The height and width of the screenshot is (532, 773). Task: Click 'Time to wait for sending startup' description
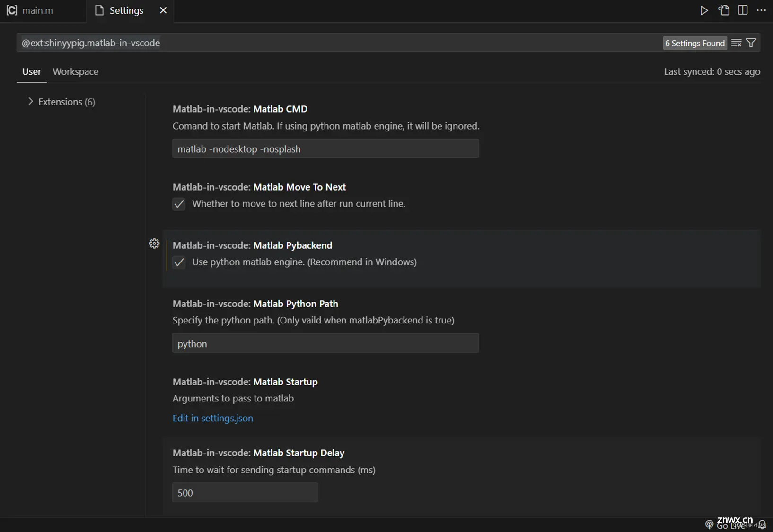click(274, 470)
